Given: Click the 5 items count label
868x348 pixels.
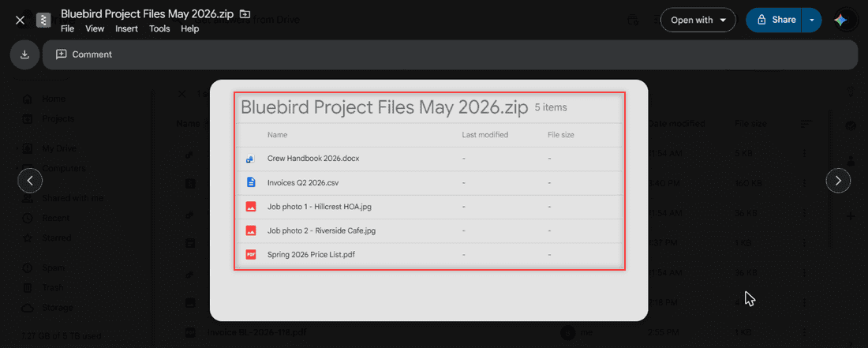Looking at the screenshot, I should point(551,108).
